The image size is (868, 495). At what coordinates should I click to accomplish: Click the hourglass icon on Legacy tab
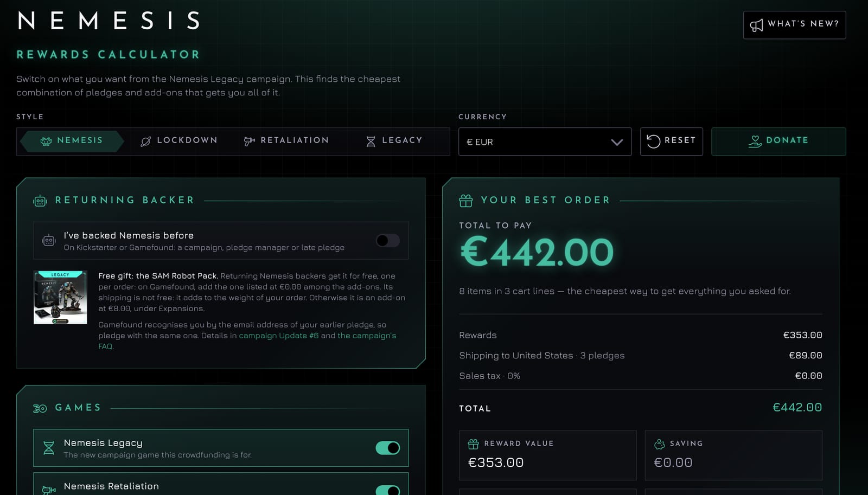point(371,142)
